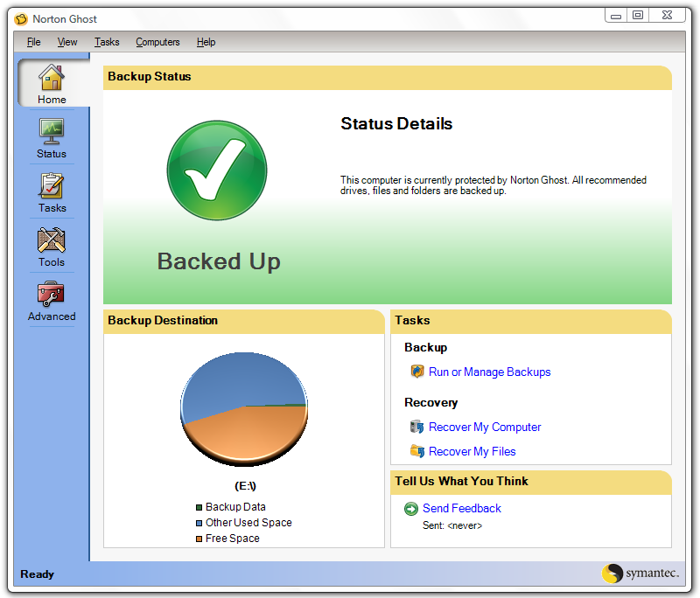Click the Norton Ghost title bar icon
This screenshot has width=700, height=598.
pos(21,19)
